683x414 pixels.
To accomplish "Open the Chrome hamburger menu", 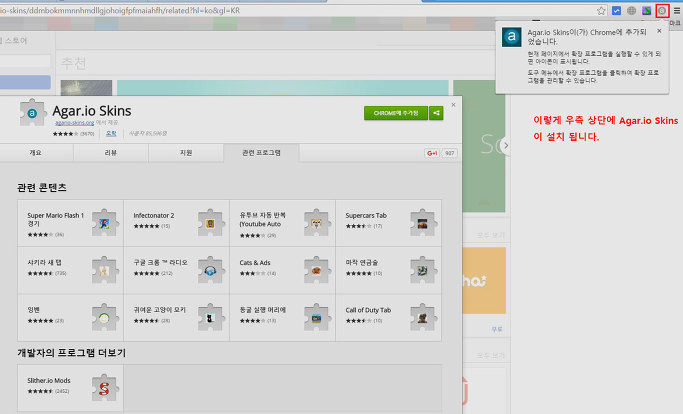I will click(x=676, y=11).
